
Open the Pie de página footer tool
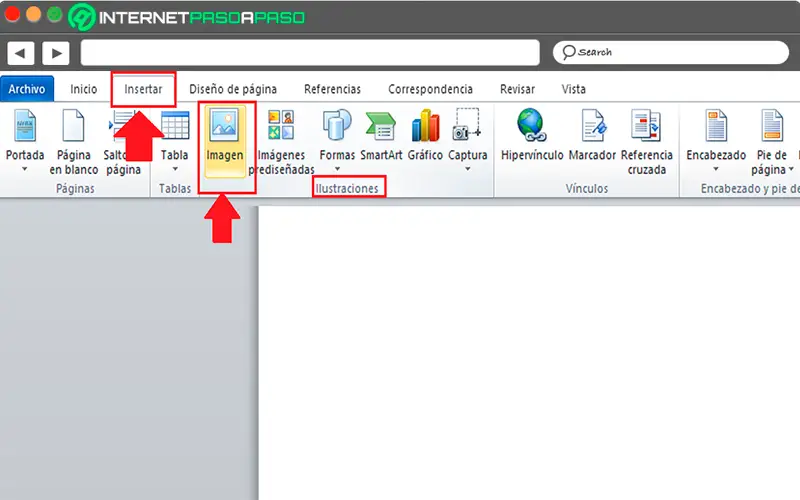tap(771, 142)
